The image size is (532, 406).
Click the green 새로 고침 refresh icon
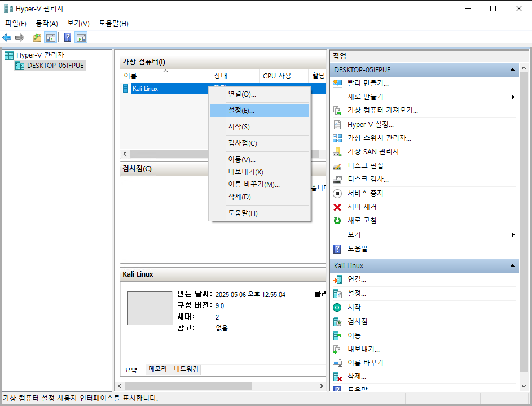(x=337, y=221)
